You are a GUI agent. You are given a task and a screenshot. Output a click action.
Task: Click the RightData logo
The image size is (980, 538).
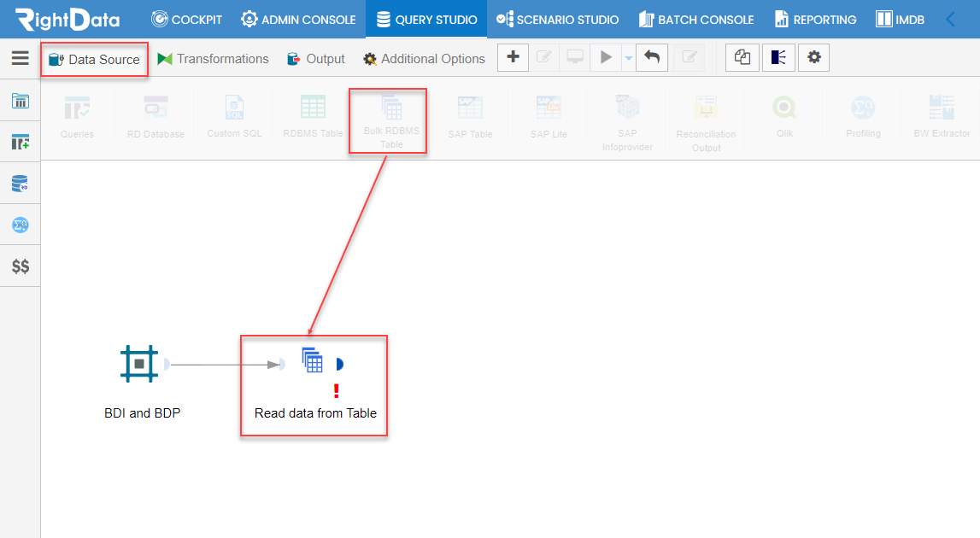pos(67,20)
